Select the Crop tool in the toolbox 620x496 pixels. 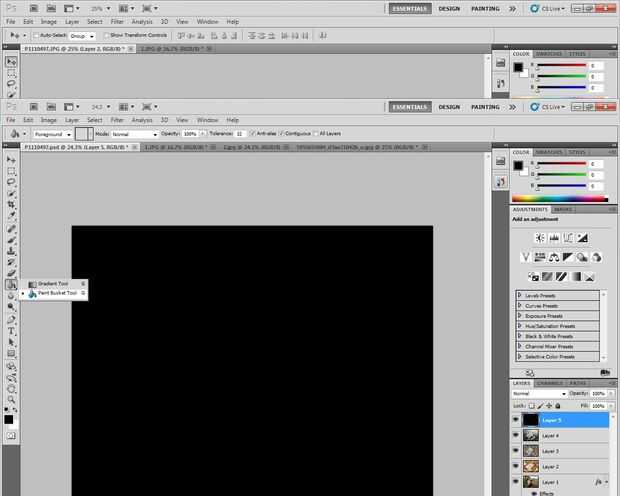(11, 204)
